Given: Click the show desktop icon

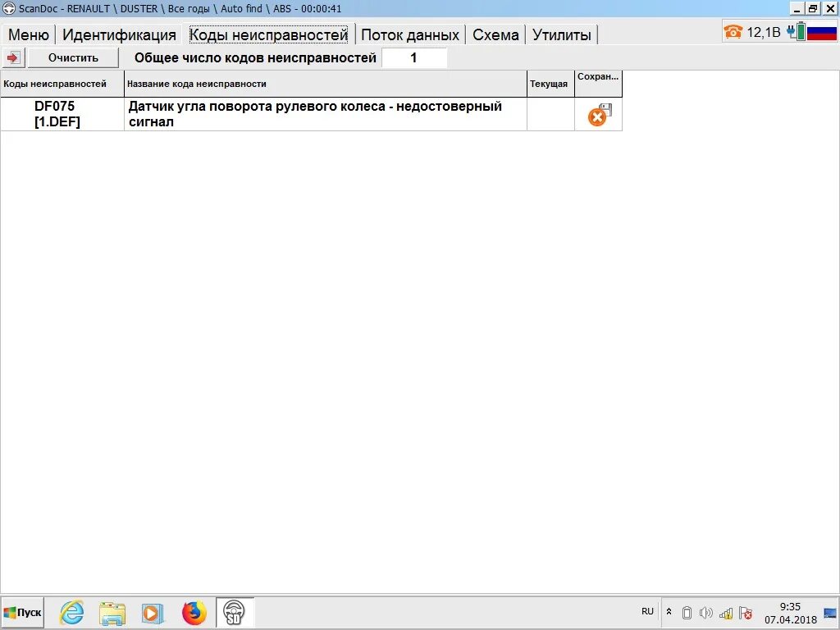Looking at the screenshot, I should (x=830, y=613).
